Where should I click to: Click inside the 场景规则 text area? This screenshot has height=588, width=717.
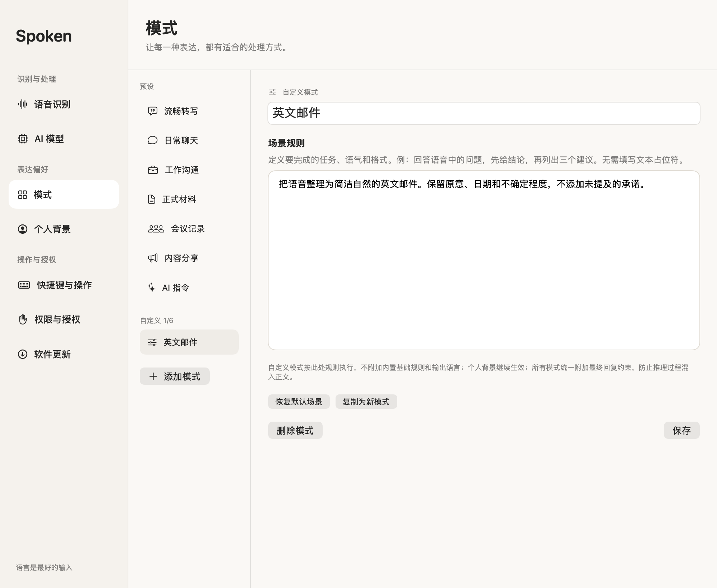(484, 260)
